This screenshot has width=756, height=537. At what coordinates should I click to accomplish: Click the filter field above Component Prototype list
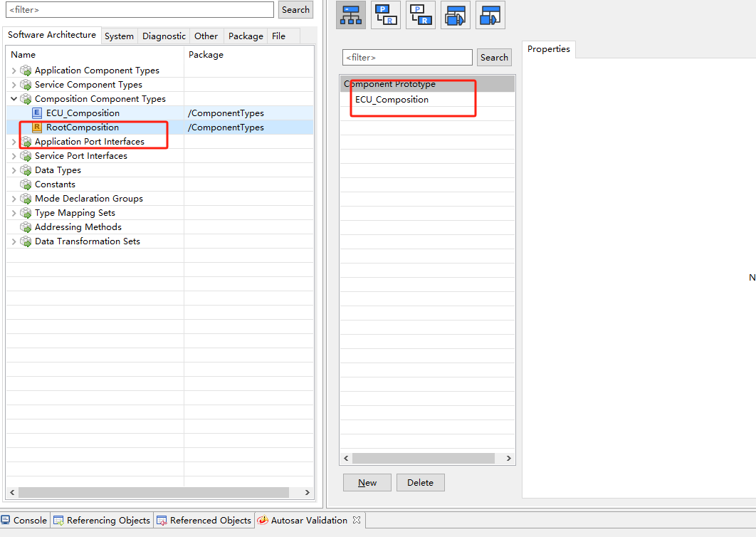pyautogui.click(x=407, y=58)
